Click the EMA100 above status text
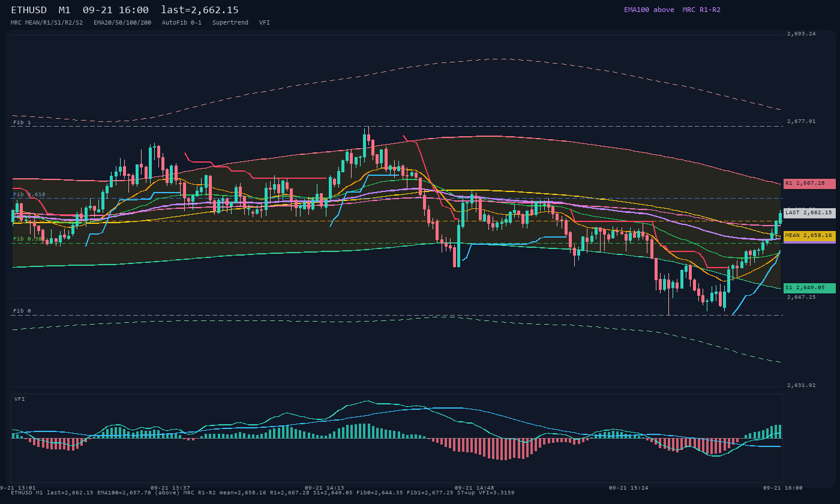The width and height of the screenshot is (840, 504). click(649, 10)
